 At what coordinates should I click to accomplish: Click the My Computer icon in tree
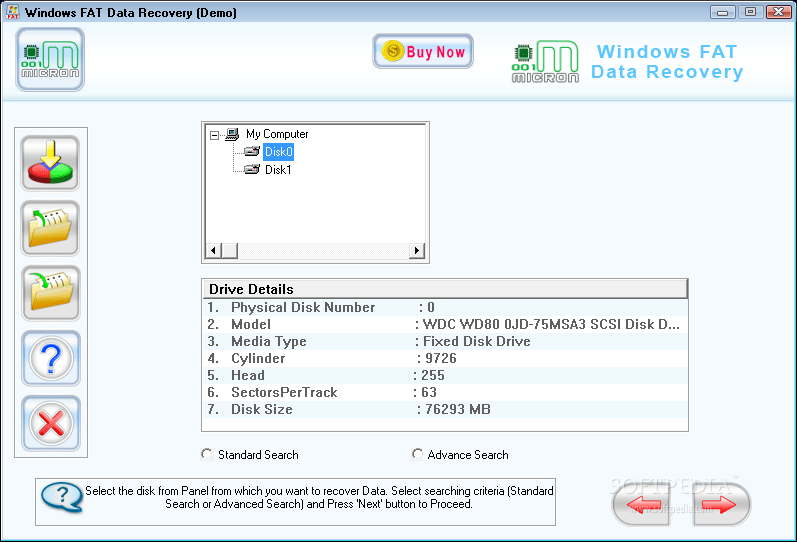(232, 134)
